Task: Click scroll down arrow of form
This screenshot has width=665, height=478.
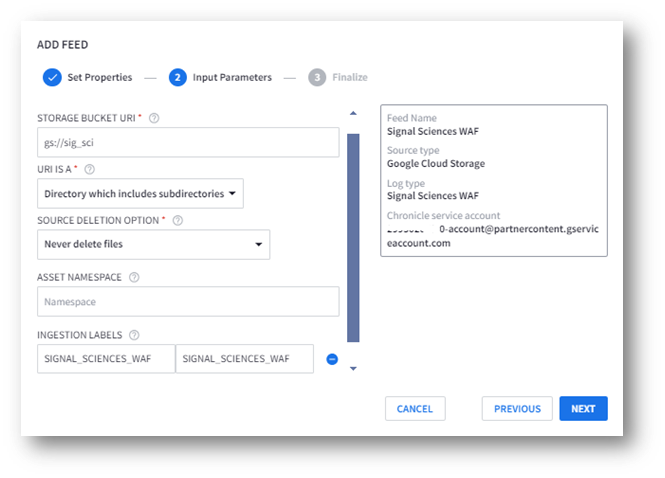Action: (x=353, y=369)
